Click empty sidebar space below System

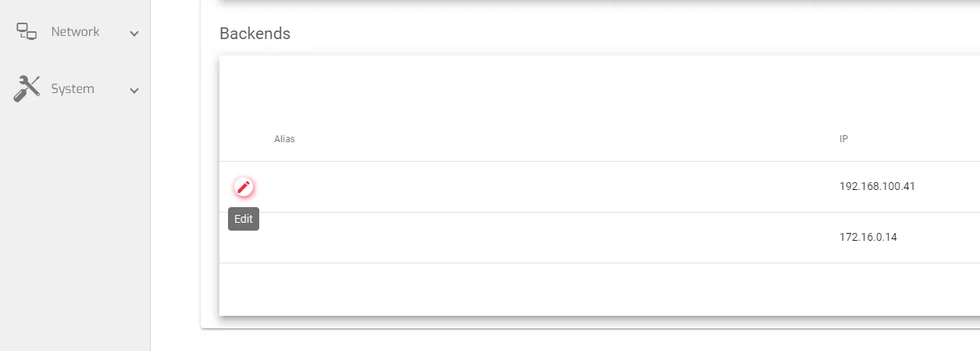click(x=75, y=235)
